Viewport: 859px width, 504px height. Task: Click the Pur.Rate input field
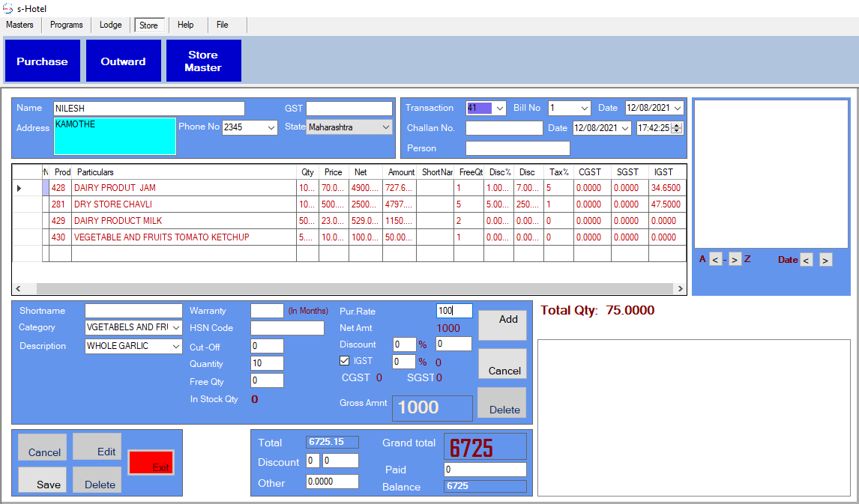pyautogui.click(x=454, y=311)
